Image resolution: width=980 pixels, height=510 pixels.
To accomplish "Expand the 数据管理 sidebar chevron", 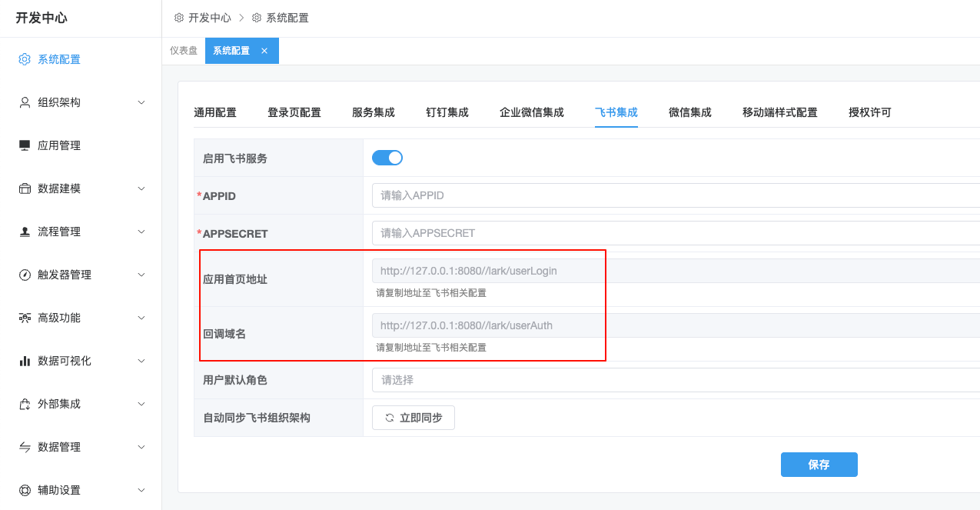I will pyautogui.click(x=141, y=447).
